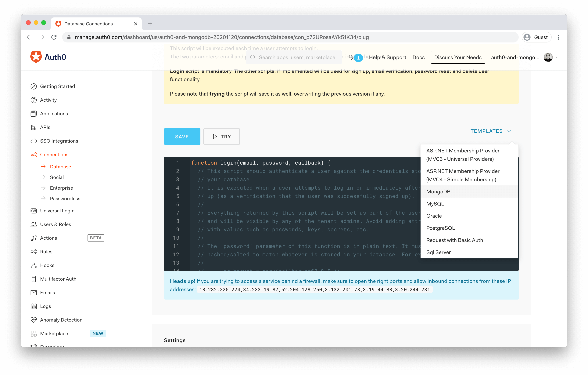Image resolution: width=588 pixels, height=375 pixels.
Task: Open the Database tree item
Action: click(x=60, y=166)
